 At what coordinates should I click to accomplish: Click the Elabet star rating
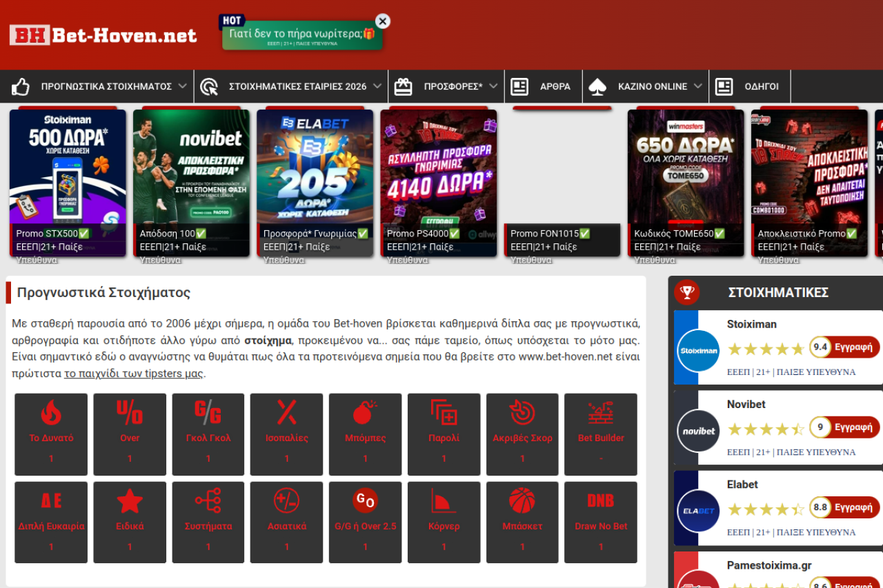(x=766, y=509)
